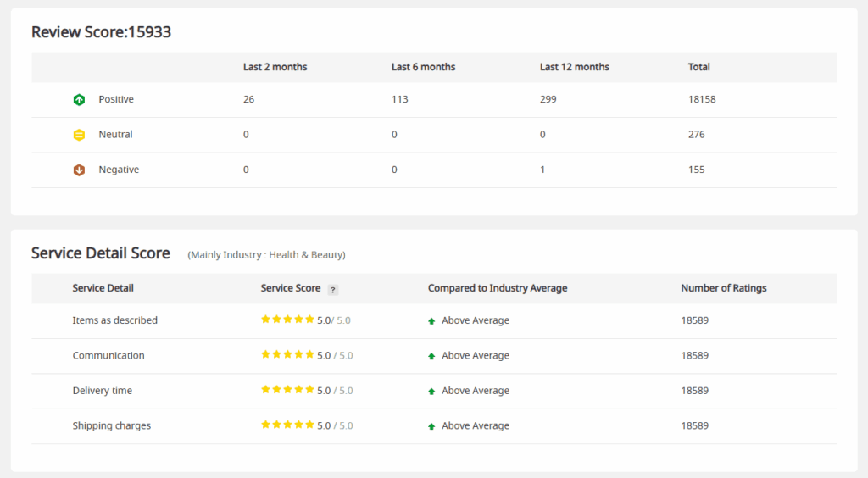This screenshot has width=868, height=478.
Task: Click the 5.0 / 5.0 score for Shipping charges
Action: (335, 426)
